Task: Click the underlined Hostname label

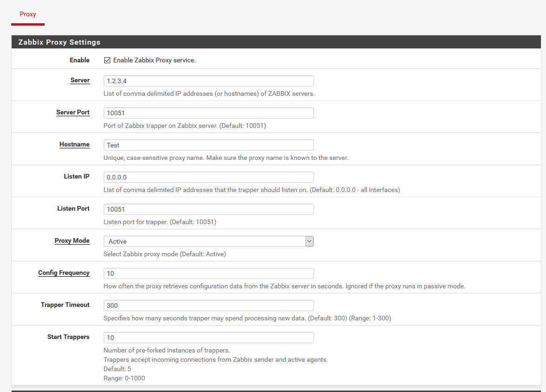Action: click(x=74, y=145)
